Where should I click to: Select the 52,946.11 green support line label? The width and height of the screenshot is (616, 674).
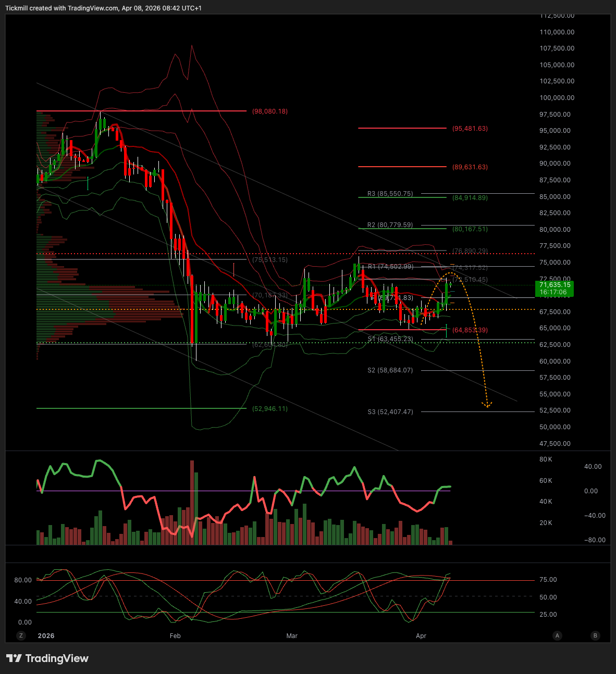(x=269, y=409)
